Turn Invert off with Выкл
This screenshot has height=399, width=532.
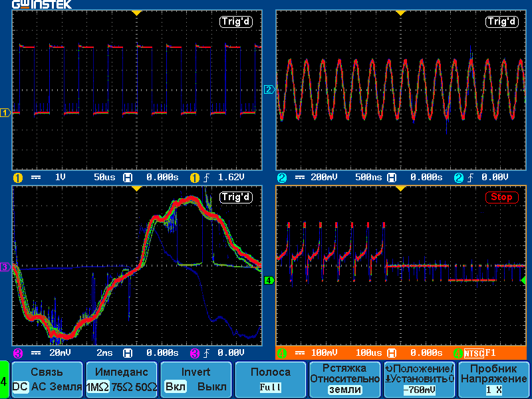tap(212, 387)
